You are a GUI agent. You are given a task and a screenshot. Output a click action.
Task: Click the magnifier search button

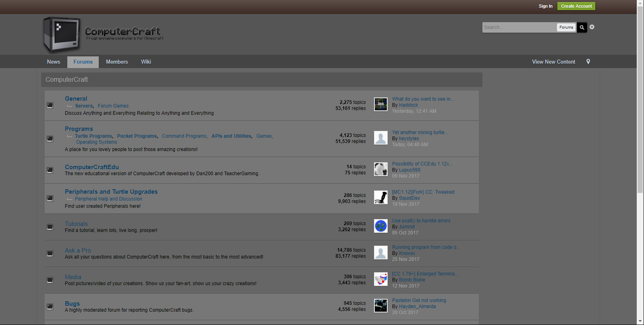(x=582, y=27)
